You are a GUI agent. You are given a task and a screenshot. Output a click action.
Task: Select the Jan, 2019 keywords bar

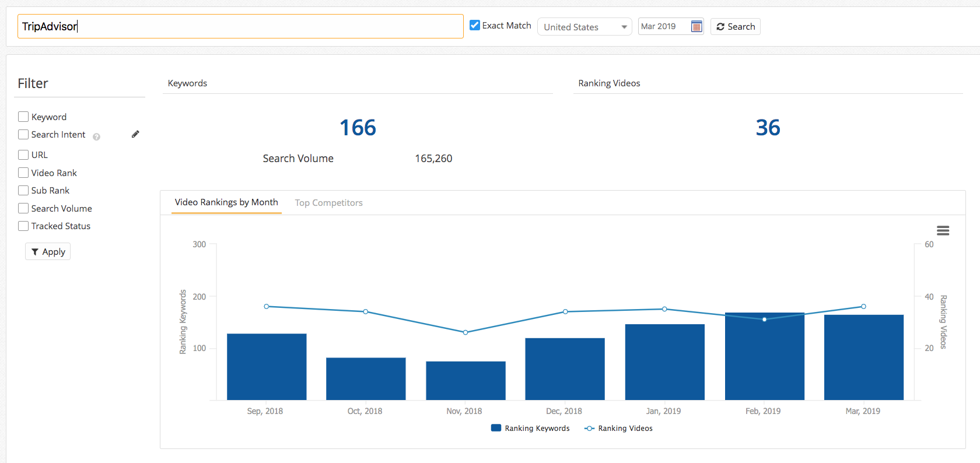point(665,362)
